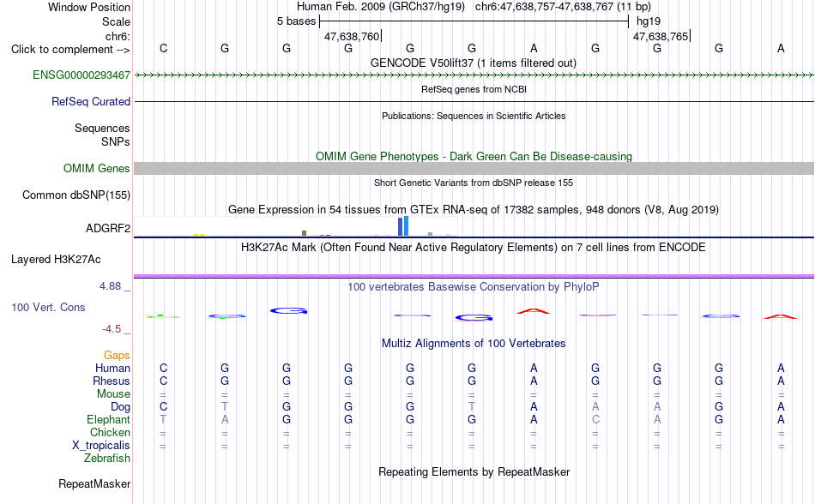
Task: Click the Dog row's C base
Action: click(163, 406)
